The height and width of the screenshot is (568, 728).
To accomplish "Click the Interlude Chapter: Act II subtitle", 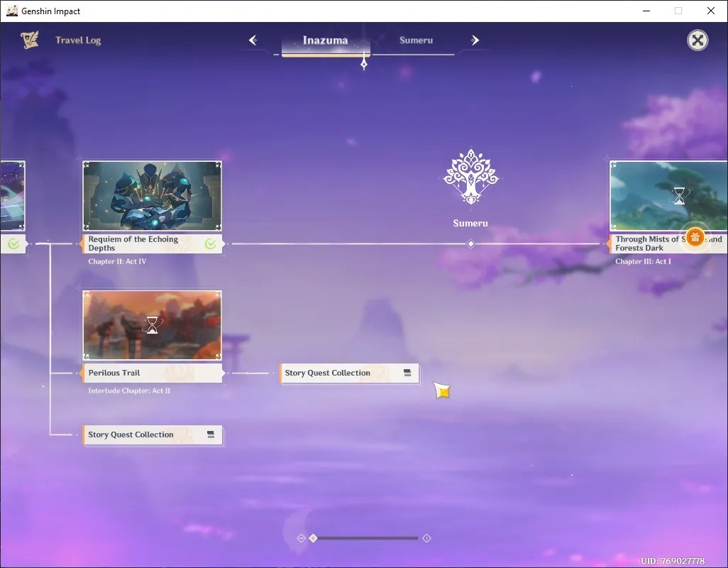I will click(129, 391).
